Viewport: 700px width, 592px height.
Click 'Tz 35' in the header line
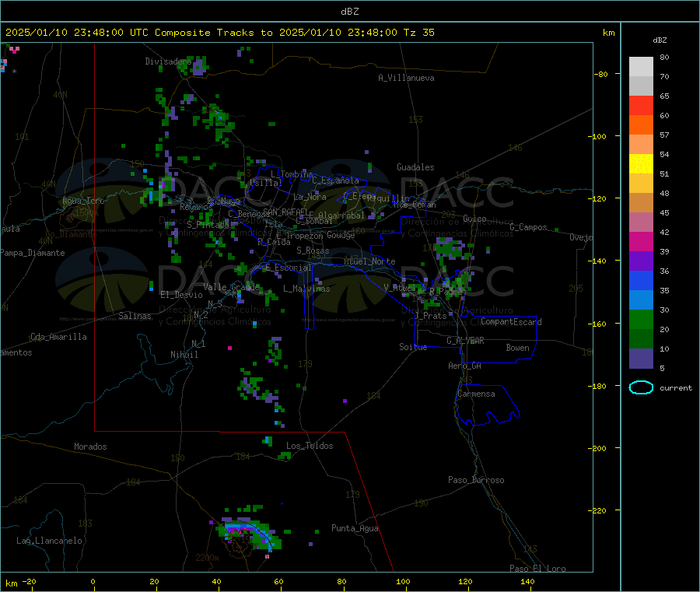pos(419,33)
